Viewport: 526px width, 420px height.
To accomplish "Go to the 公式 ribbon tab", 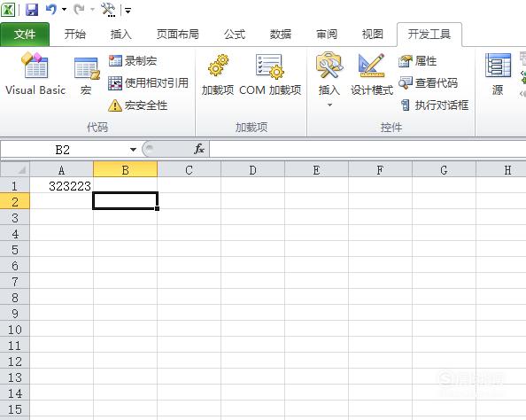I will tap(235, 35).
